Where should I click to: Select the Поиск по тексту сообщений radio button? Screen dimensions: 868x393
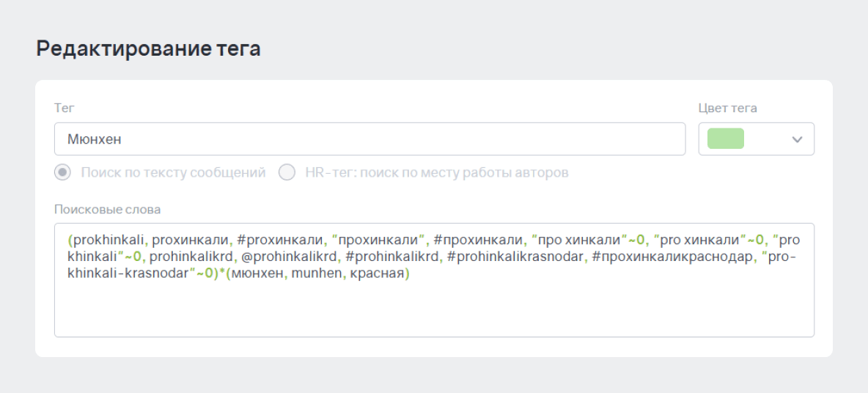[x=62, y=173]
